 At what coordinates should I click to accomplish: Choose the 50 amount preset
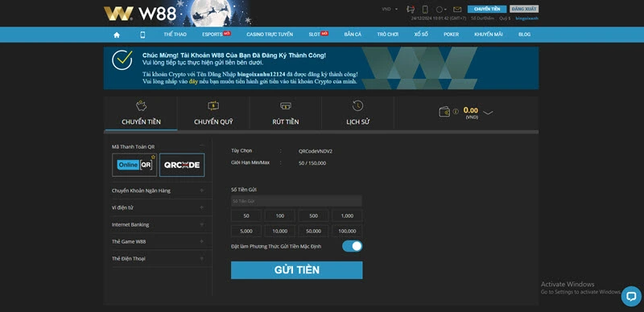click(x=246, y=216)
